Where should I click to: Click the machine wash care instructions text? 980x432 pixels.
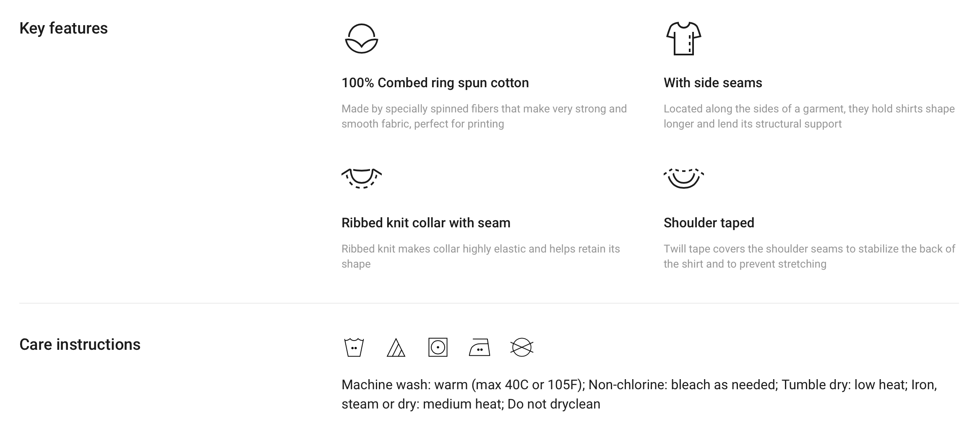(639, 394)
